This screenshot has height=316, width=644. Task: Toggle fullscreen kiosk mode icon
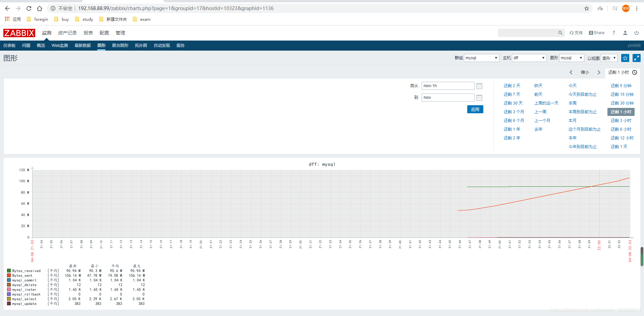pyautogui.click(x=637, y=58)
